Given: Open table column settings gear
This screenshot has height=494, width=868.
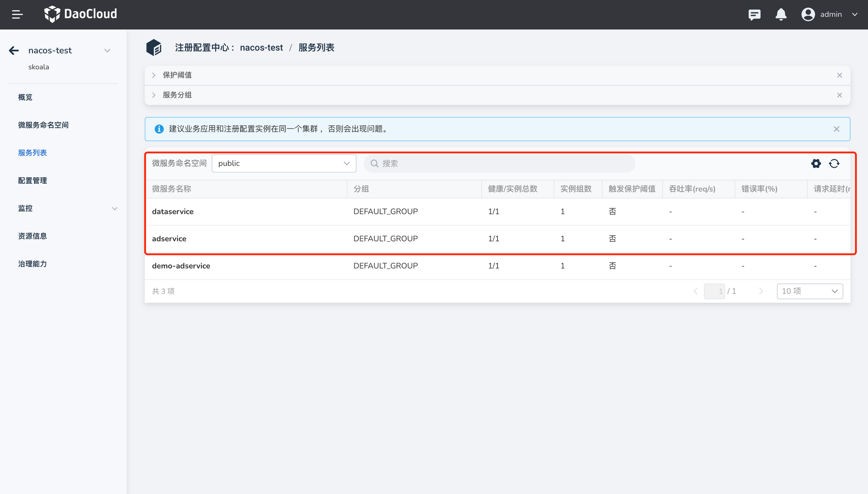Looking at the screenshot, I should pos(816,163).
